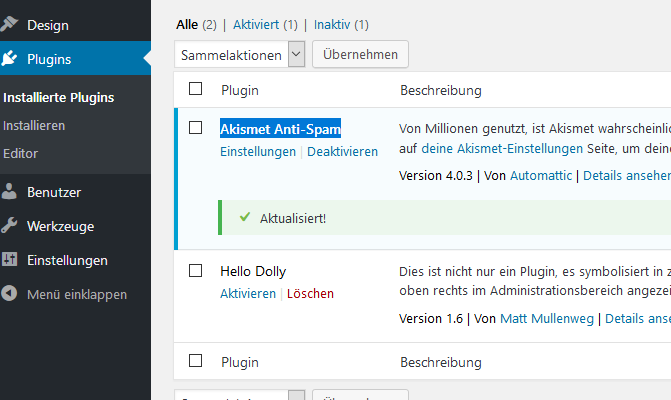Click the Beschreibung label in footer
Viewport: 671px width, 400px height.
441,362
